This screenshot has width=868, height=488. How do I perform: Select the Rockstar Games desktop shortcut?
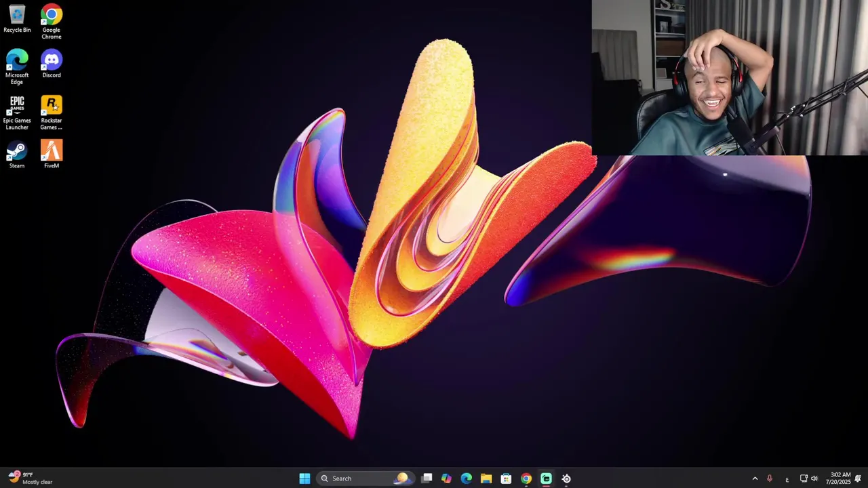point(52,113)
